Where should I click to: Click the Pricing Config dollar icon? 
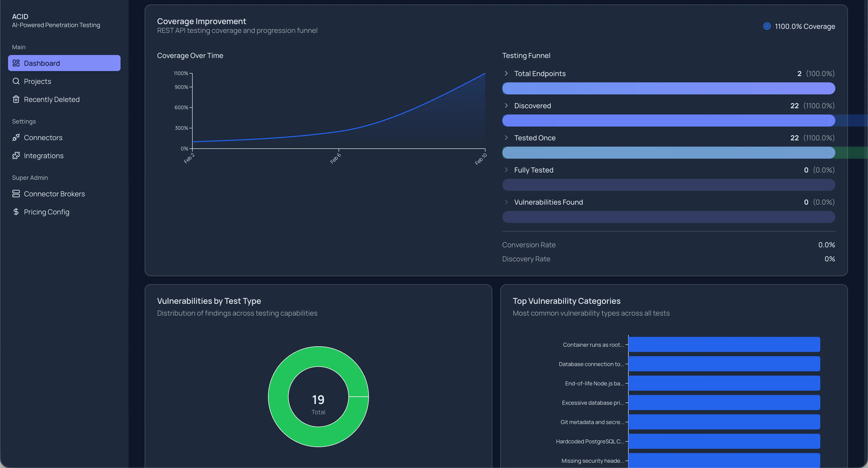click(16, 212)
